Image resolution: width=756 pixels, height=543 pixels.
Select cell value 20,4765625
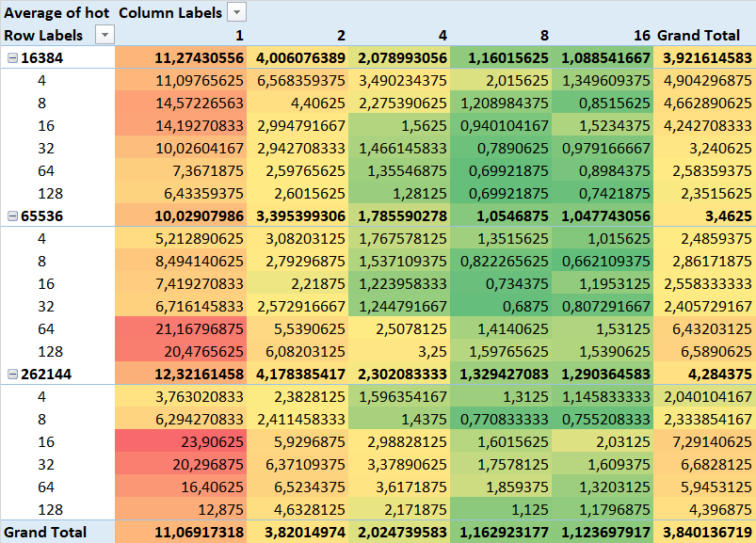pos(204,352)
